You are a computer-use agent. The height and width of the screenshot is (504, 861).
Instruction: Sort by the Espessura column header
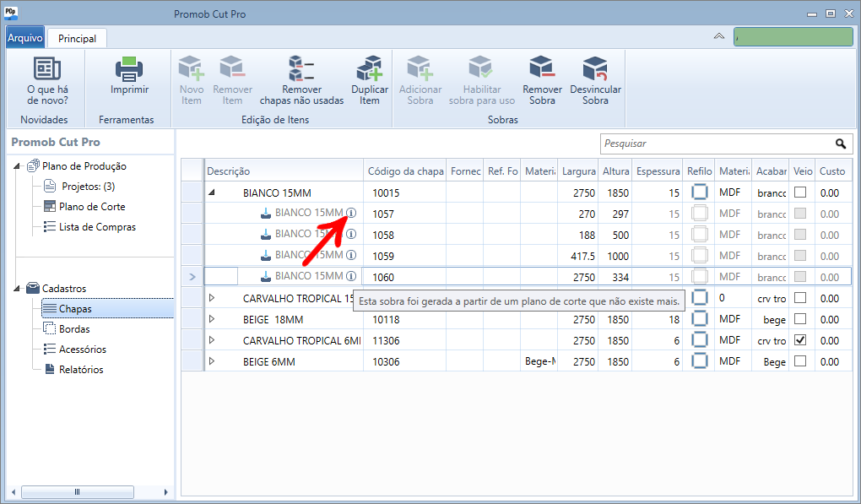point(658,171)
